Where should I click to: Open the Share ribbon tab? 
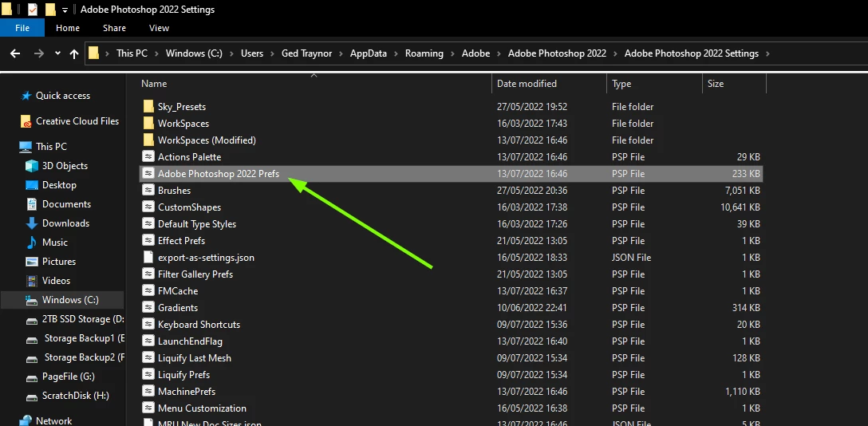(x=114, y=28)
